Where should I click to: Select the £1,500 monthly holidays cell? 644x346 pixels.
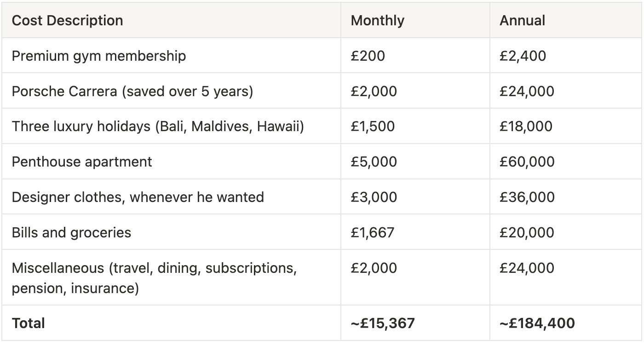point(415,126)
